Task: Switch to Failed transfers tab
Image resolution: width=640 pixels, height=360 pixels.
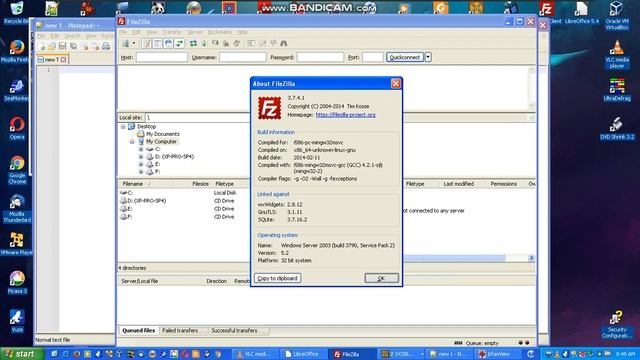Action: pos(180,331)
